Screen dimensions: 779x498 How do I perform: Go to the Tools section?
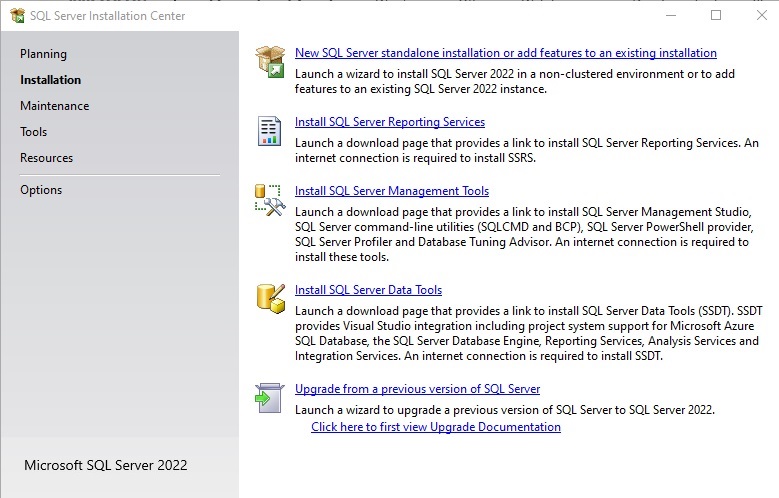34,132
